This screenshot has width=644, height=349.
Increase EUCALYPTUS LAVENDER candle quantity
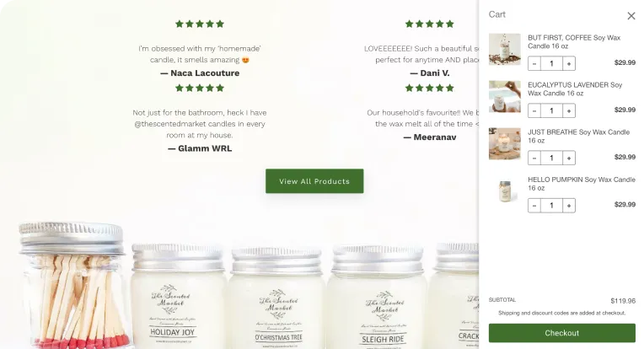click(x=569, y=111)
